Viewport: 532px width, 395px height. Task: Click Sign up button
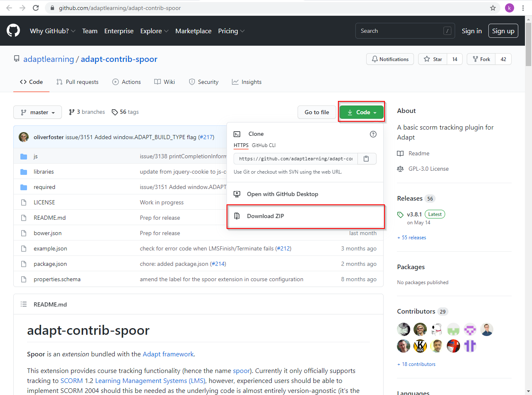503,31
